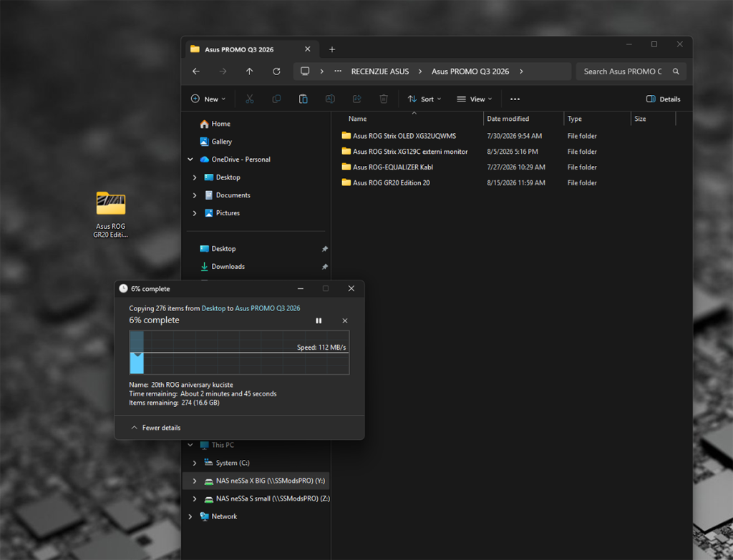Expand NAS neSSa X BIG (Y:) node
733x560 pixels.
point(195,481)
